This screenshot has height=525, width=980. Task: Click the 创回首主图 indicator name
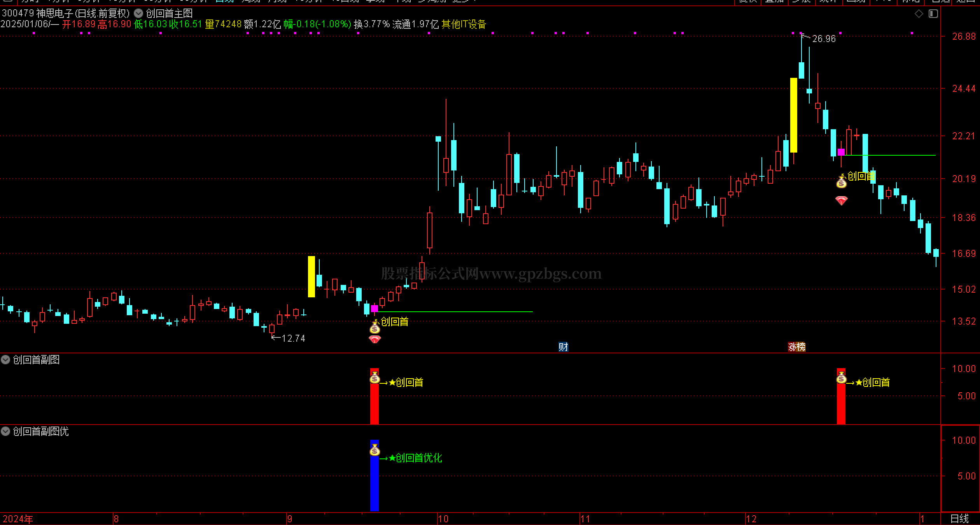point(169,14)
